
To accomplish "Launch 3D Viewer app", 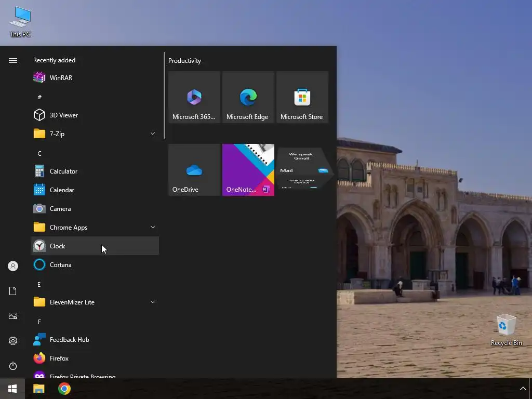I will point(95,115).
